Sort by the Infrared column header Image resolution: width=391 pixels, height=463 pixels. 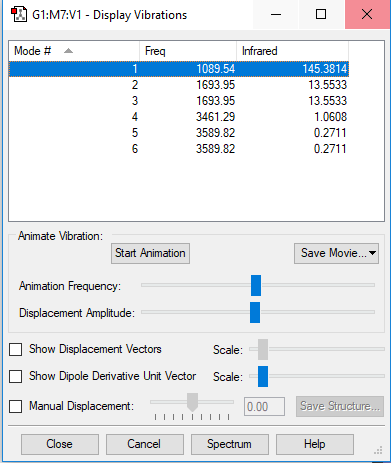click(292, 51)
